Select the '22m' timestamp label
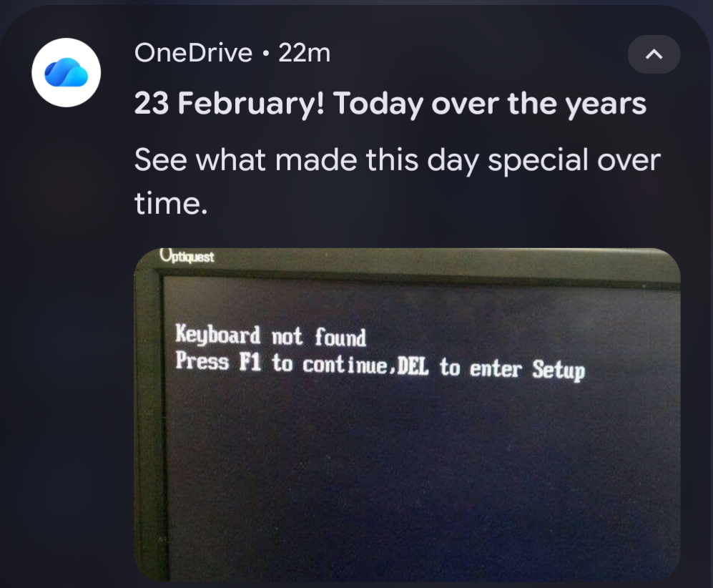 pos(305,53)
